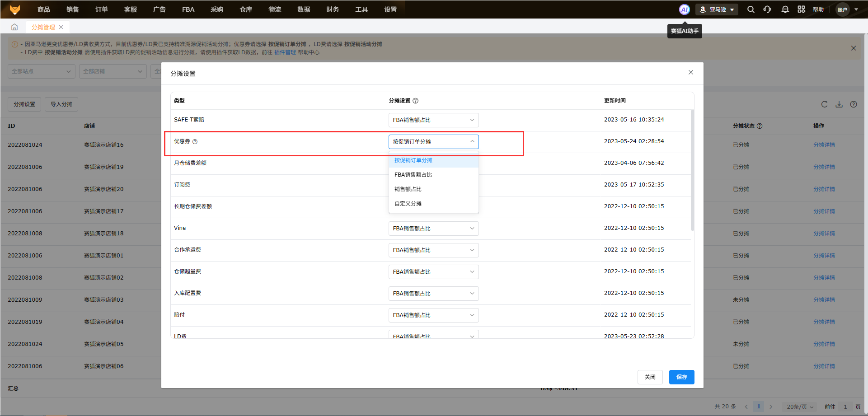Open the apps grid icon
This screenshot has width=868, height=416.
801,9
